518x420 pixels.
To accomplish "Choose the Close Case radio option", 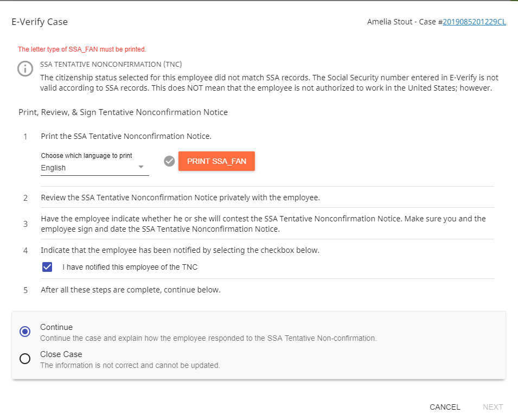I will coord(25,359).
